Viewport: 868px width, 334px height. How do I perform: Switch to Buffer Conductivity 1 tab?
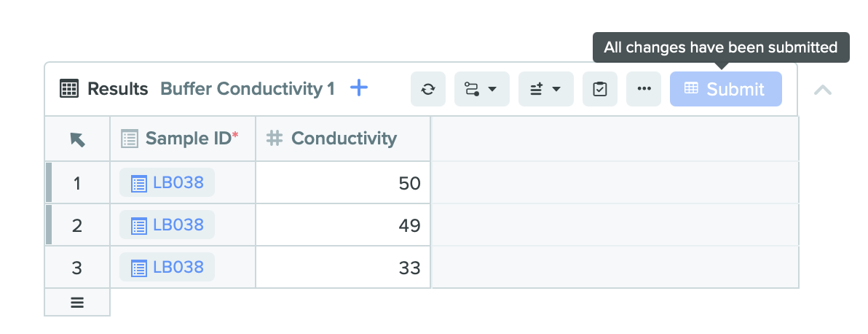click(x=248, y=89)
